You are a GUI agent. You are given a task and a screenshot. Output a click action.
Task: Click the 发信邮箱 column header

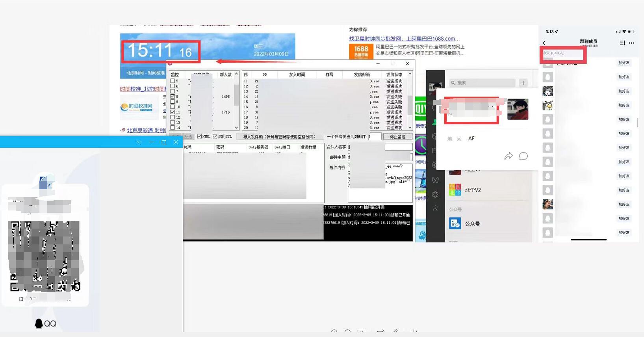point(362,74)
